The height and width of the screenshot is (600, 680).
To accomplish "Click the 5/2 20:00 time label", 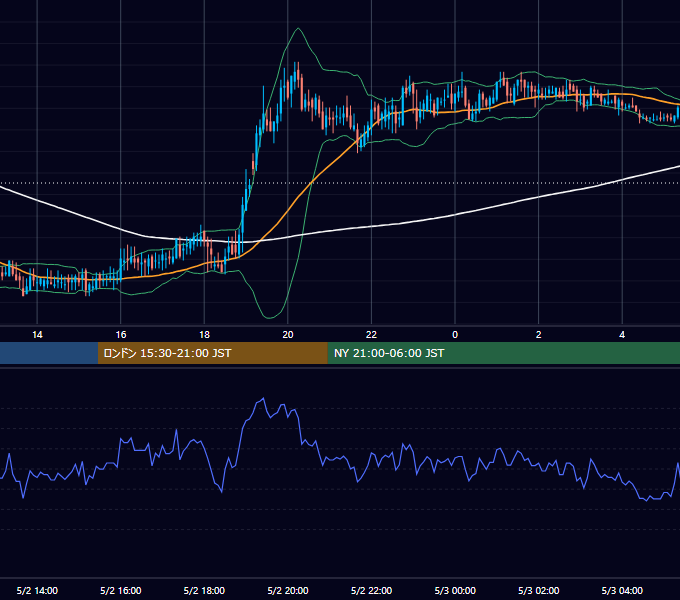I will tap(288, 590).
